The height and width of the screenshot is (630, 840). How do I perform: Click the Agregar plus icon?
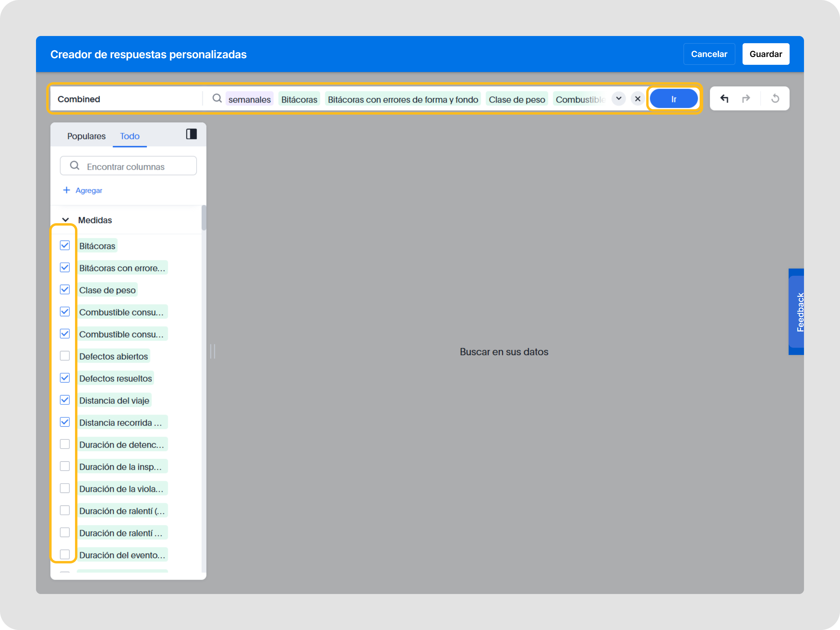[67, 190]
